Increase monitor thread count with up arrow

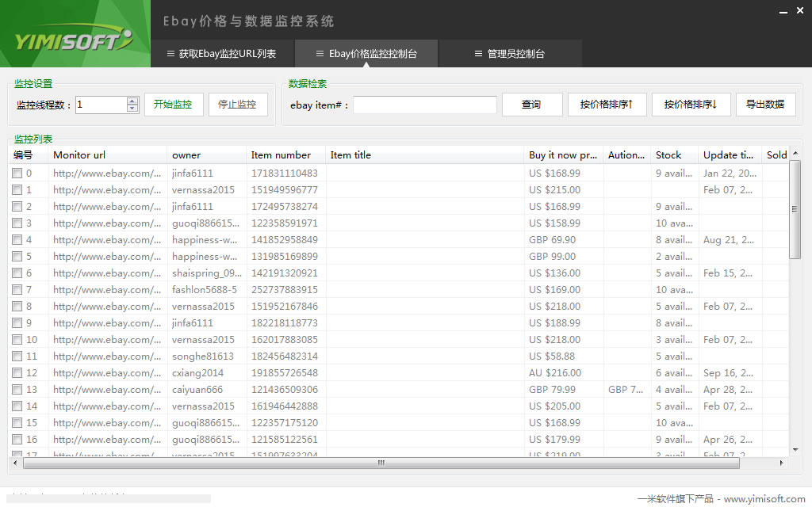click(132, 101)
